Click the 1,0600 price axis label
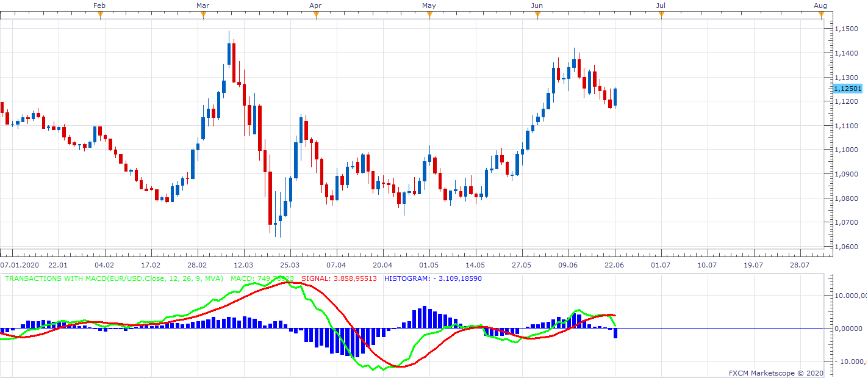 point(847,247)
